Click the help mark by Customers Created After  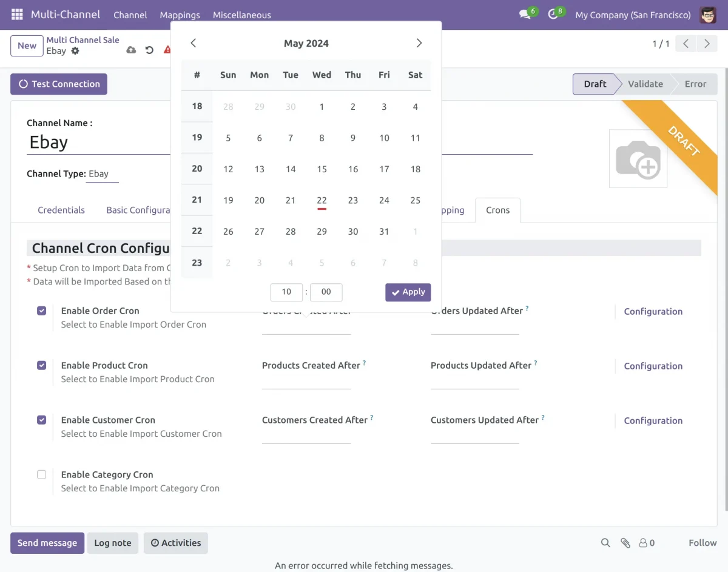point(372,418)
